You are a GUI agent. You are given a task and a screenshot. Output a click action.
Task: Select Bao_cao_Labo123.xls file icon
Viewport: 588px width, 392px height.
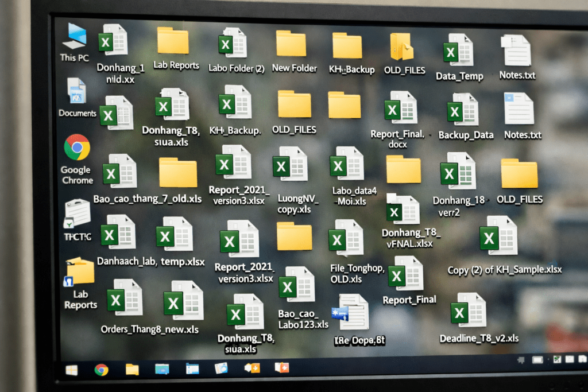pos(296,286)
